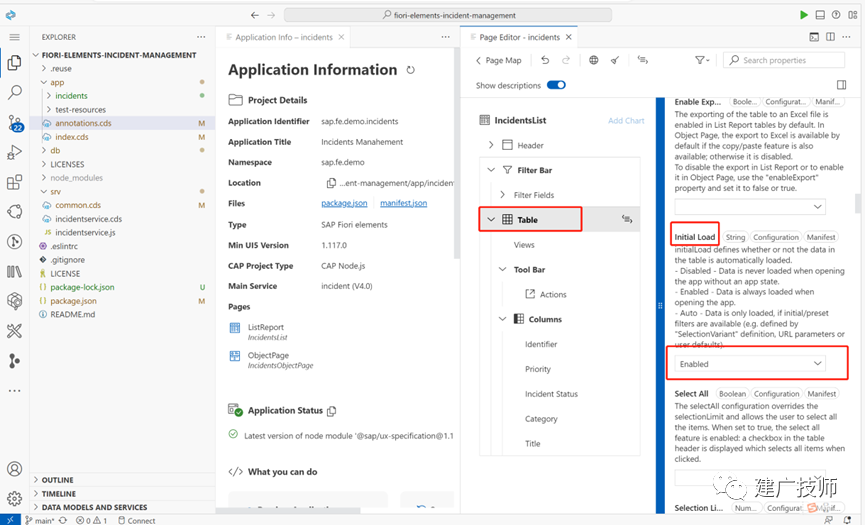Open the Manage gear icon
The width and height of the screenshot is (865, 525).
pyautogui.click(x=15, y=499)
